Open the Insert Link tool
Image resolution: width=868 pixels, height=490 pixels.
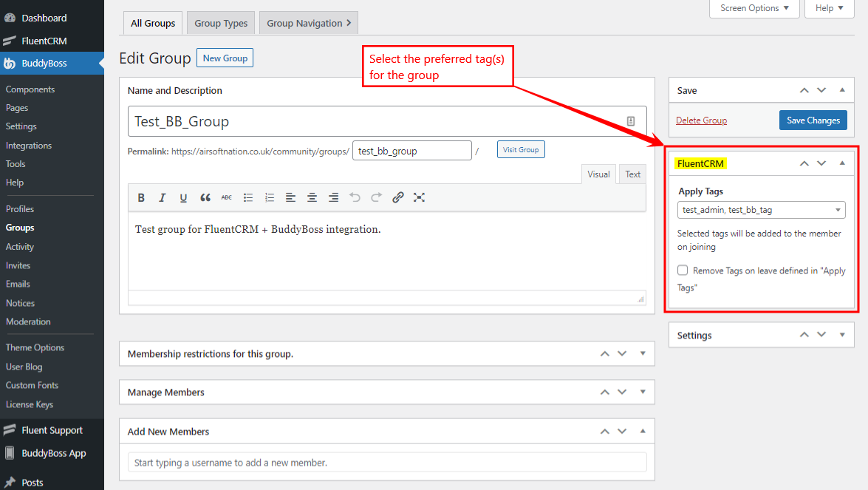click(397, 197)
